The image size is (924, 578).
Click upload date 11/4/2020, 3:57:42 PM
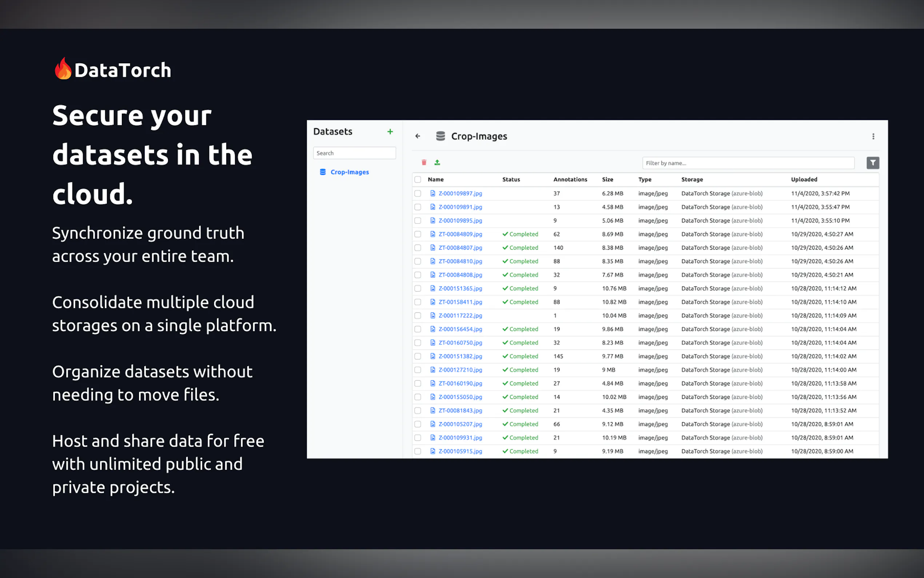click(820, 193)
